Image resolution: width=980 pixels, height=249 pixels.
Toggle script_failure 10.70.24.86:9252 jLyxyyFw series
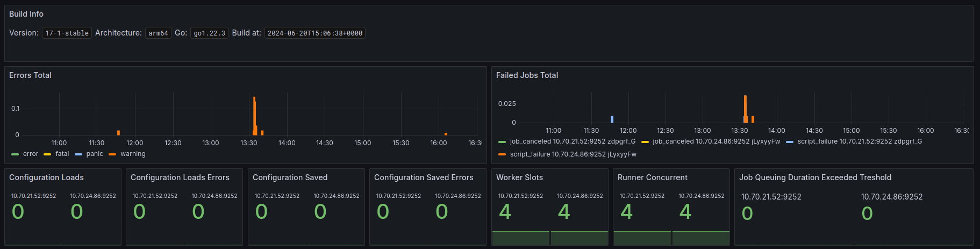point(573,154)
